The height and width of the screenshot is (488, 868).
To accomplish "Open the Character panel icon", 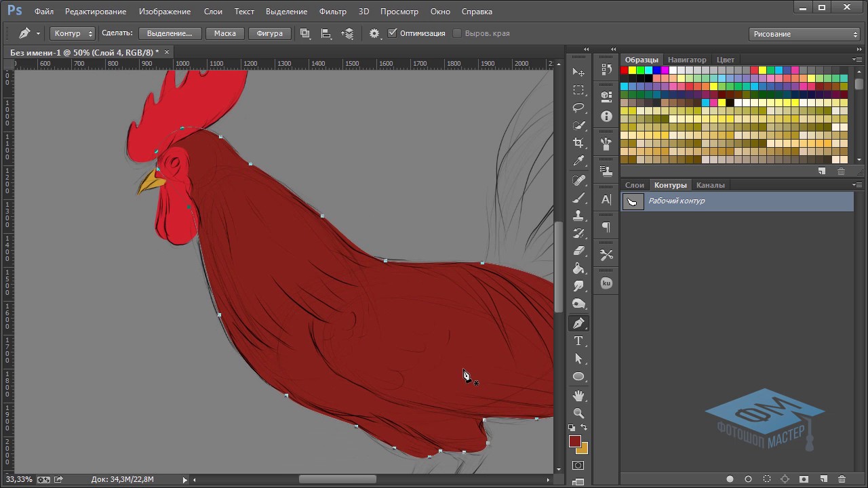I will (x=606, y=200).
